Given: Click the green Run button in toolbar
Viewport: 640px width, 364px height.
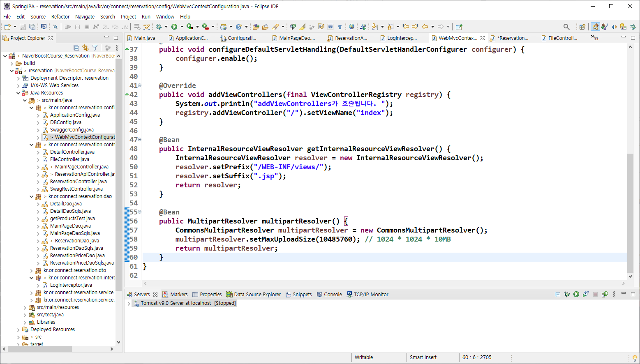Looking at the screenshot, I should pyautogui.click(x=174, y=27).
